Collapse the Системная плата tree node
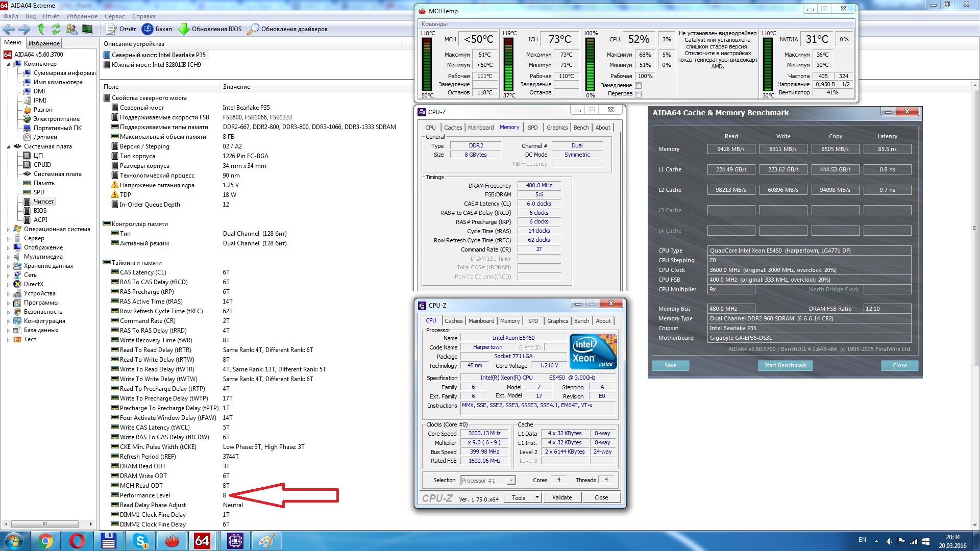Viewport: 980px width, 551px height. point(8,147)
